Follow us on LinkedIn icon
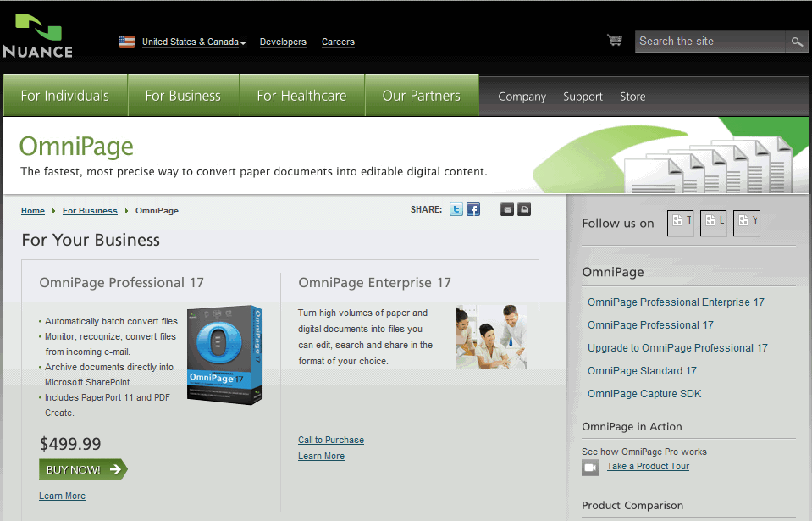Screen dimensions: 812x521 pyautogui.click(x=714, y=223)
